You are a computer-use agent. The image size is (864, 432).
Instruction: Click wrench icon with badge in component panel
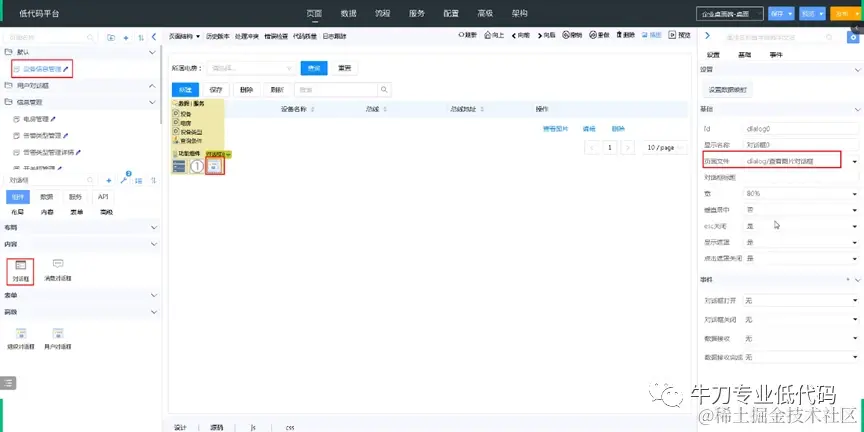tap(125, 180)
